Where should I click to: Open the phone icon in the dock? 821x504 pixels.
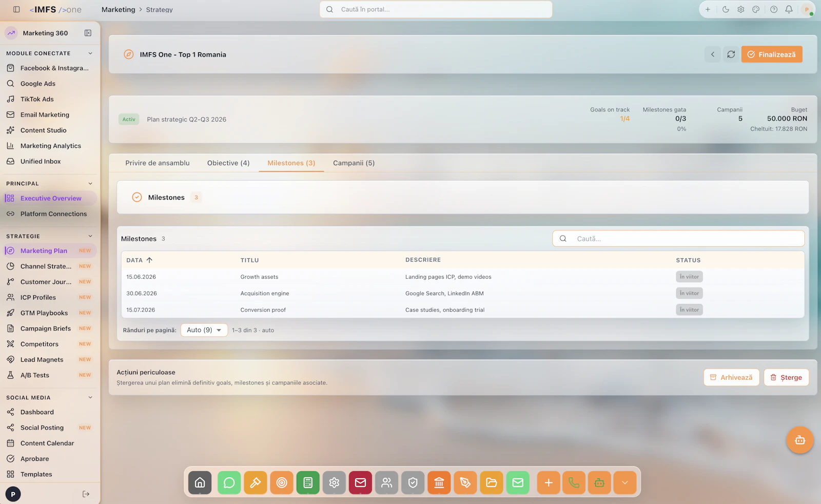pyautogui.click(x=574, y=482)
